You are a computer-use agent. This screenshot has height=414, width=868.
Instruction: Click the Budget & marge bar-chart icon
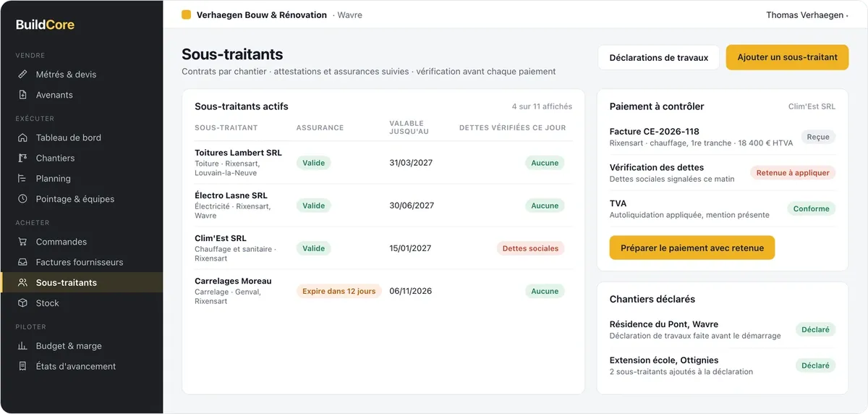[22, 346]
